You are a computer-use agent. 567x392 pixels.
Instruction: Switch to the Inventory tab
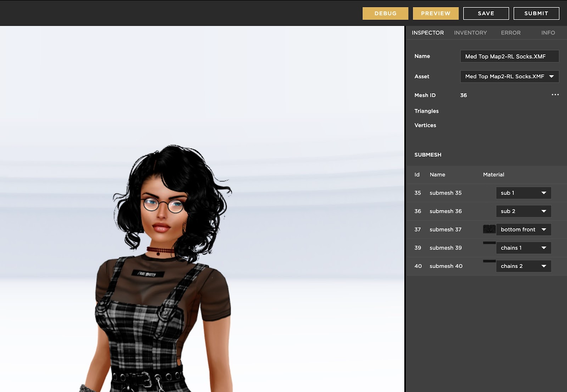(471, 33)
